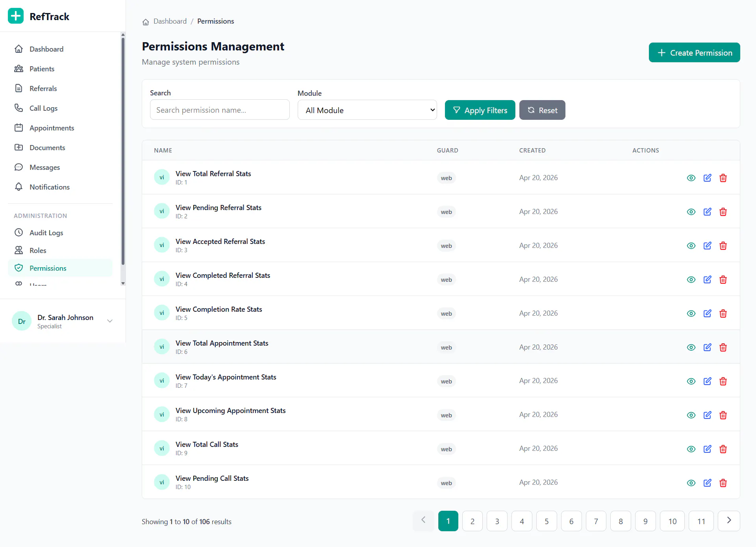Delete View Accepted Referral Stats permission

[723, 246]
